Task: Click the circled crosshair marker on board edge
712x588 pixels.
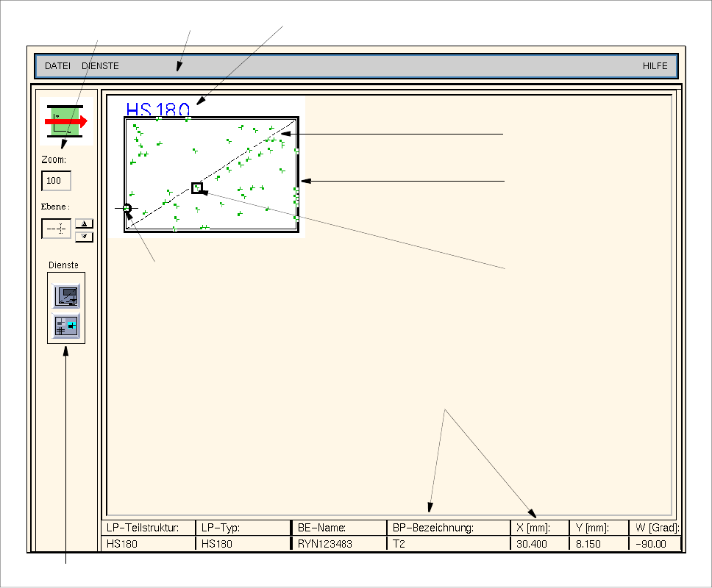Action: click(127, 209)
